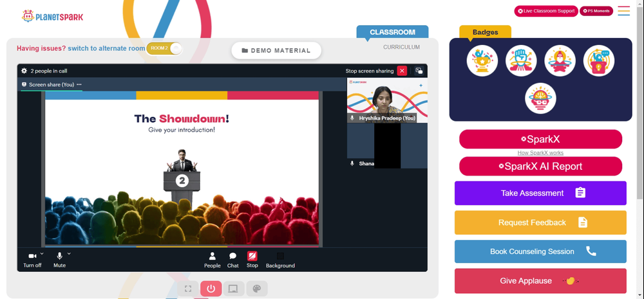This screenshot has height=299, width=644.
Task: Select Hryshika Pradeep video tile
Action: (x=387, y=100)
